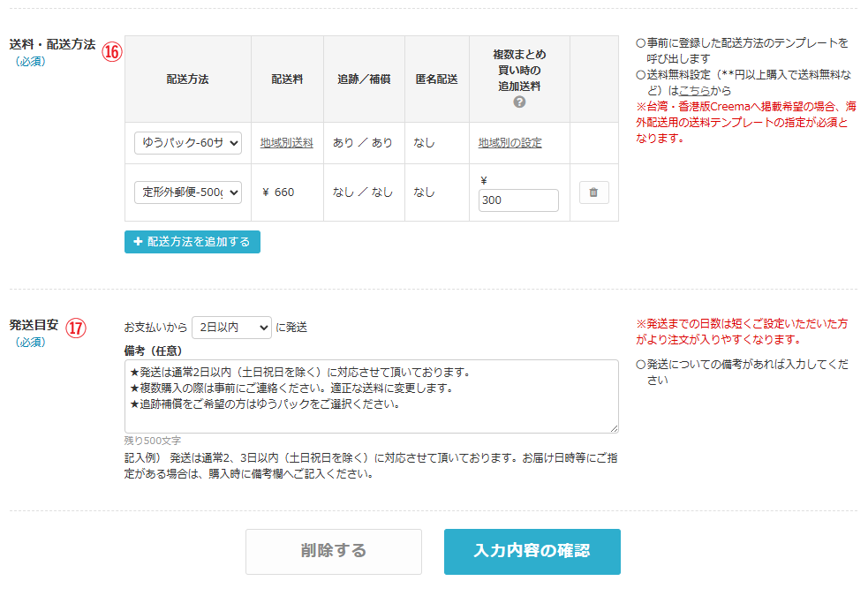Click the red circled 16 marker

(x=112, y=51)
